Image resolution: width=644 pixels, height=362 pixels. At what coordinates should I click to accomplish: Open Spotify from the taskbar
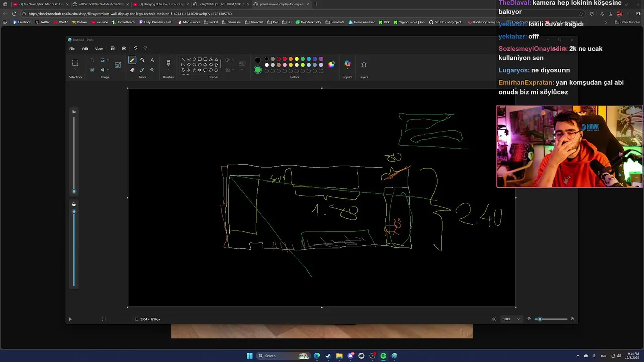383,356
